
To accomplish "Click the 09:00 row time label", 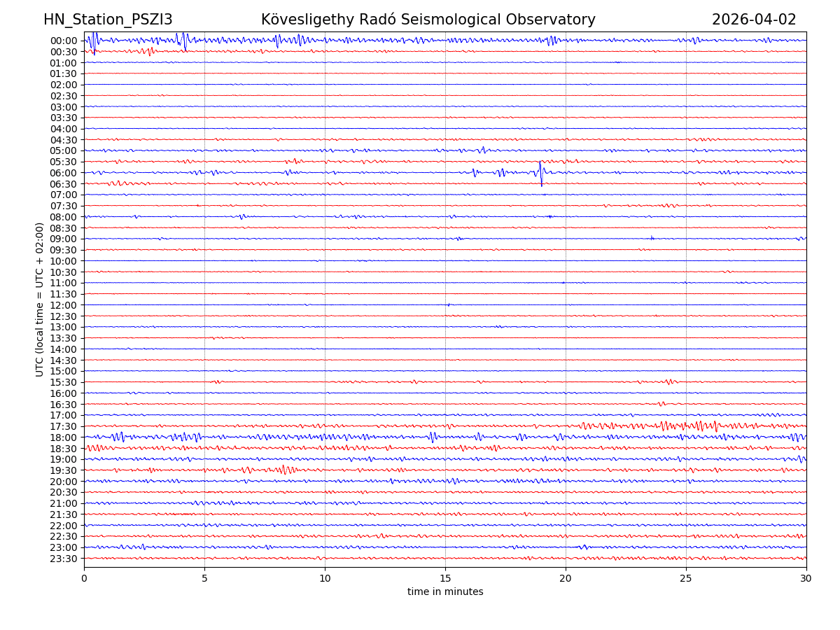I will click(x=63, y=239).
